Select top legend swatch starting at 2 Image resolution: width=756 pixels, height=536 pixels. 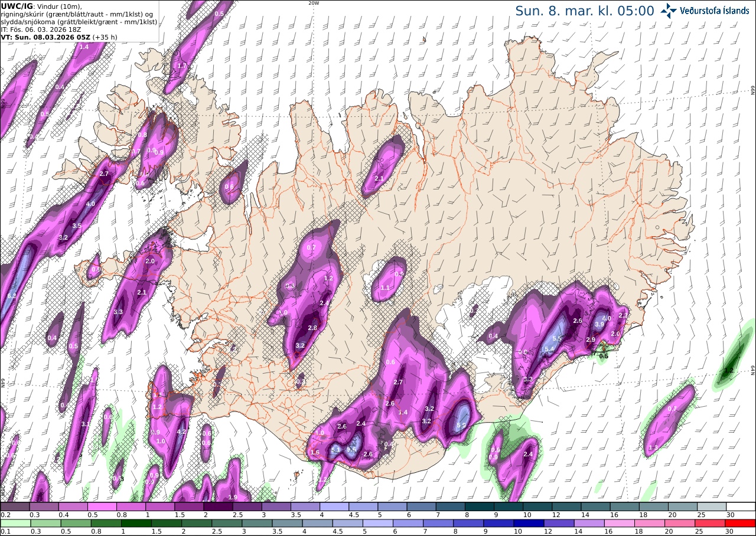point(218,506)
